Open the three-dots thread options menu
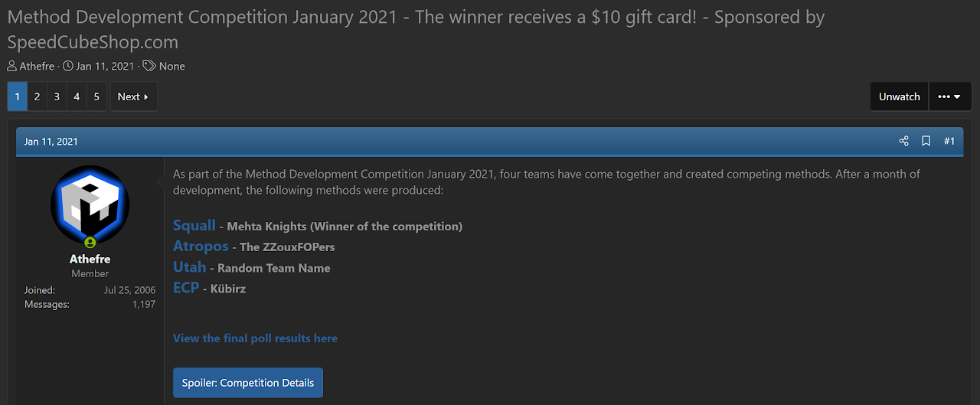Image resolution: width=980 pixels, height=405 pixels. (x=949, y=96)
